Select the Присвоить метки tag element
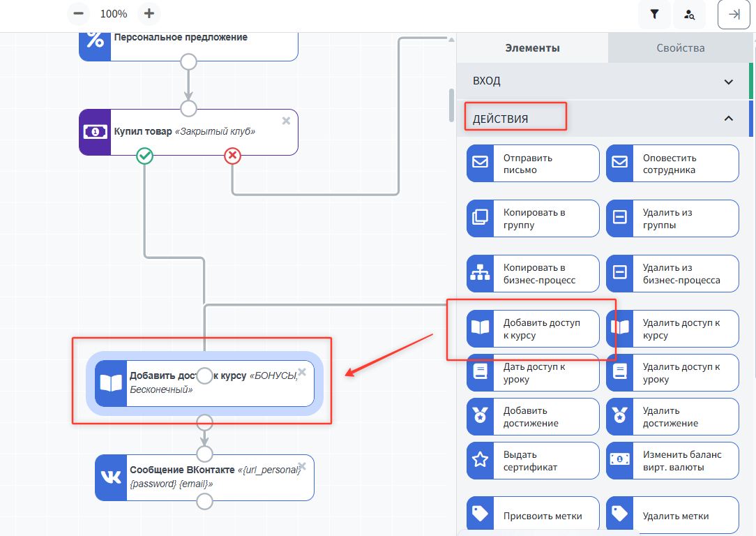 tap(532, 516)
